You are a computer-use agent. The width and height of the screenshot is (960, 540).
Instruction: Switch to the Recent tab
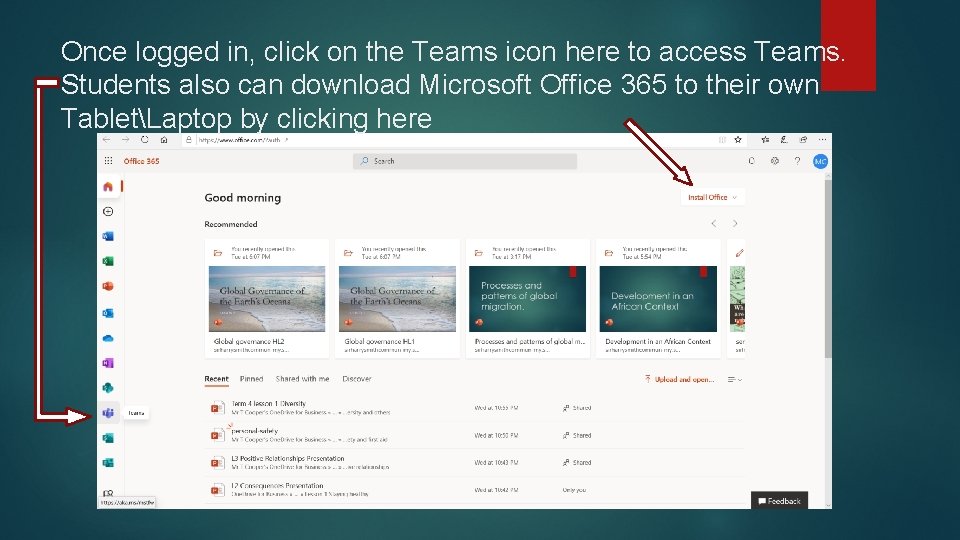coord(216,379)
